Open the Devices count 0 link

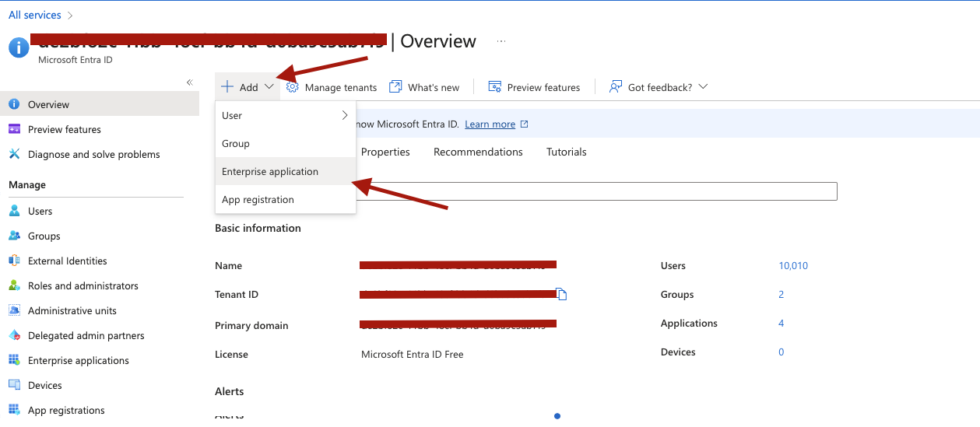pos(781,352)
